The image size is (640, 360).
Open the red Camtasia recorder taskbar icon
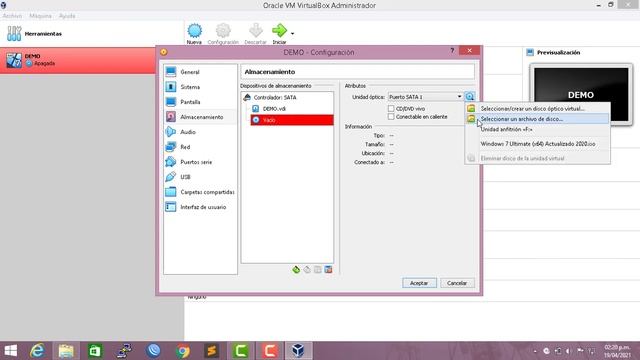(269, 351)
